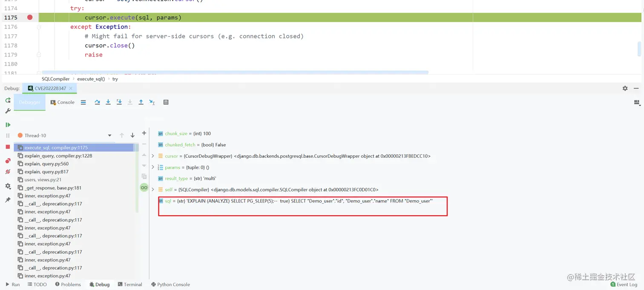Stop the debug session

[8, 147]
